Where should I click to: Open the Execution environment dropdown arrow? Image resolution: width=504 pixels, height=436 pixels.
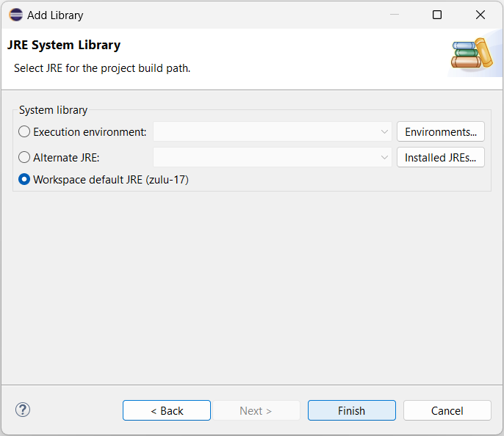click(x=384, y=131)
